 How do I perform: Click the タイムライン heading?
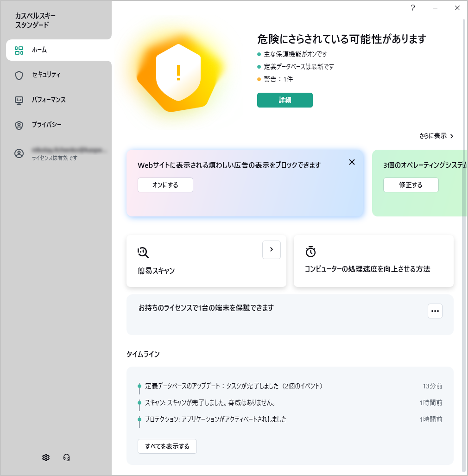point(143,354)
